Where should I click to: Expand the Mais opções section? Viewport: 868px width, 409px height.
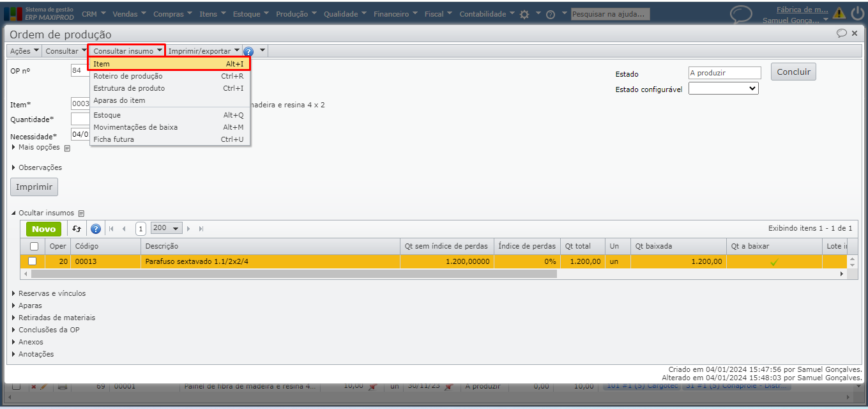tap(36, 148)
